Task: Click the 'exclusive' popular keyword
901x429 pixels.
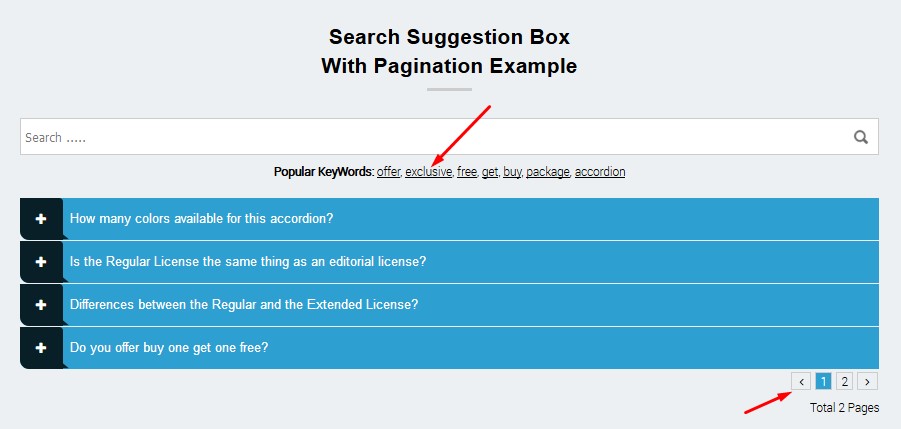Action: [428, 172]
